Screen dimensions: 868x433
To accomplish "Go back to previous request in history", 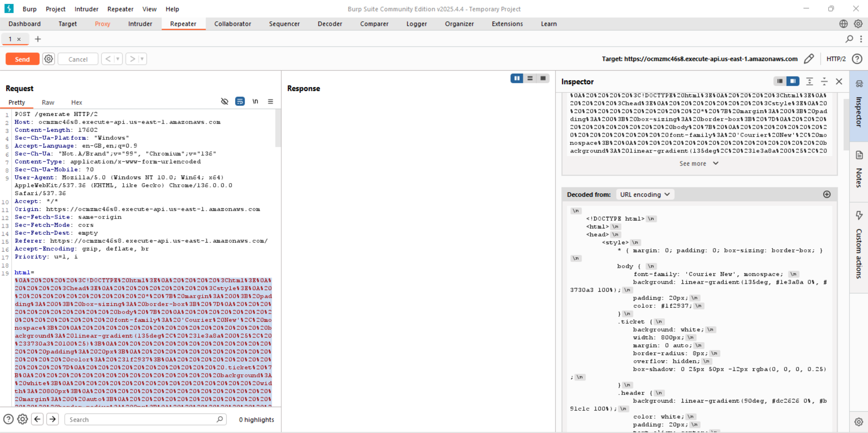I will [108, 59].
